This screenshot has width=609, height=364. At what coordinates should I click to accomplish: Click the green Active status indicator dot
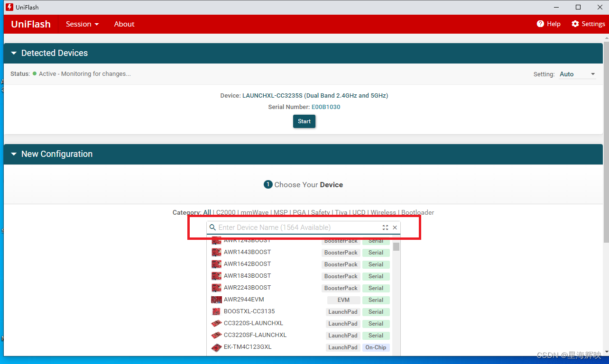click(35, 73)
